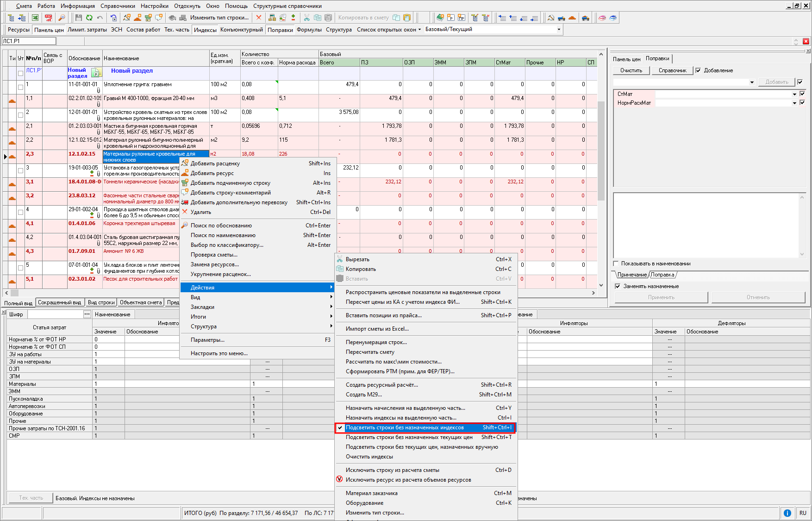Click the magnifier search icon in toolbar
Image resolution: width=812 pixels, height=521 pixels.
point(61,18)
